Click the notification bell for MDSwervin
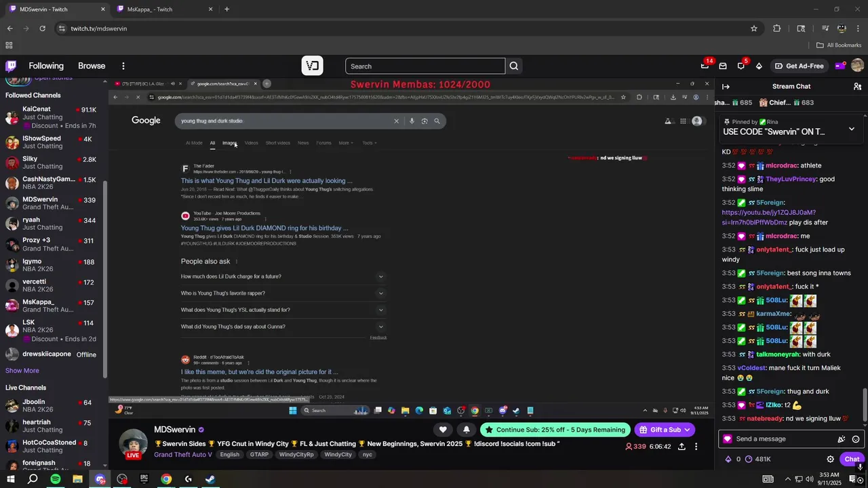This screenshot has height=488, width=868. pyautogui.click(x=466, y=430)
